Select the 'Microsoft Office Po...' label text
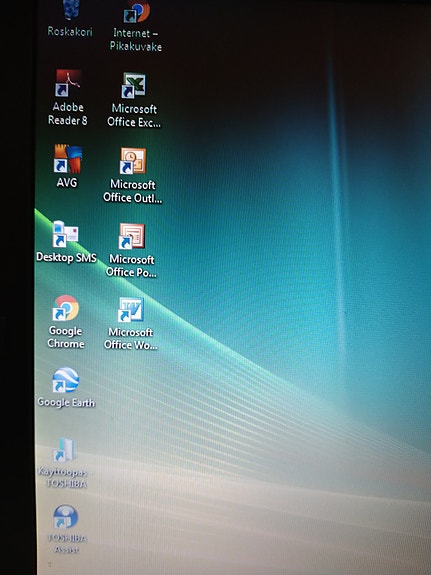This screenshot has width=431, height=575. click(x=131, y=266)
